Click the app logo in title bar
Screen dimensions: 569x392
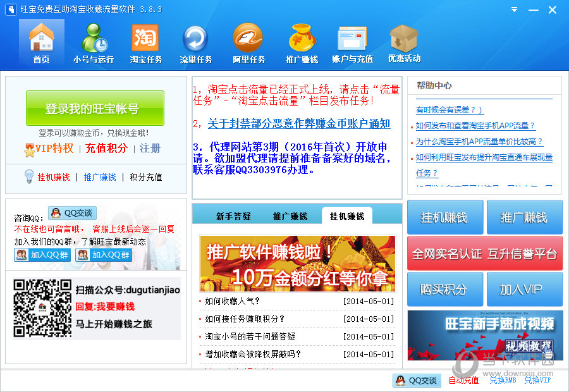11,9
